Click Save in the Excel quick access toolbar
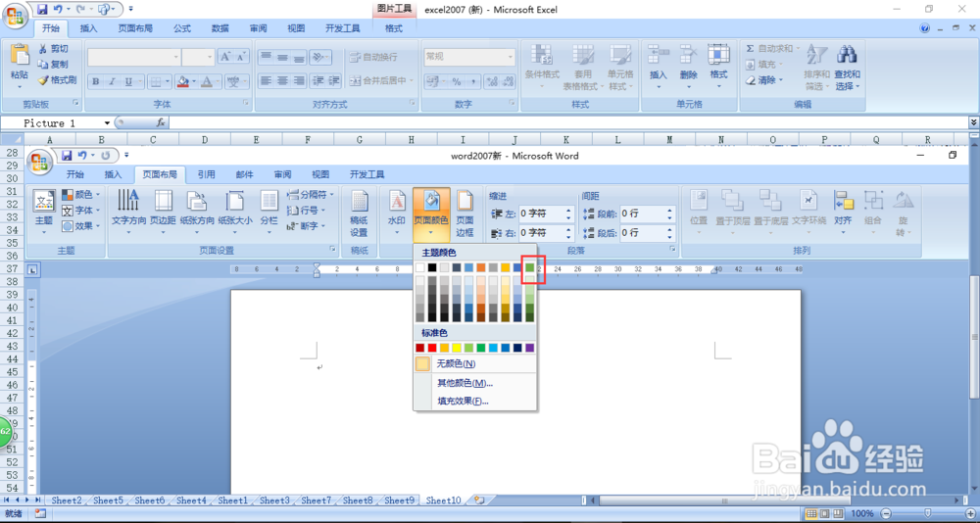The image size is (980, 523). [42, 9]
